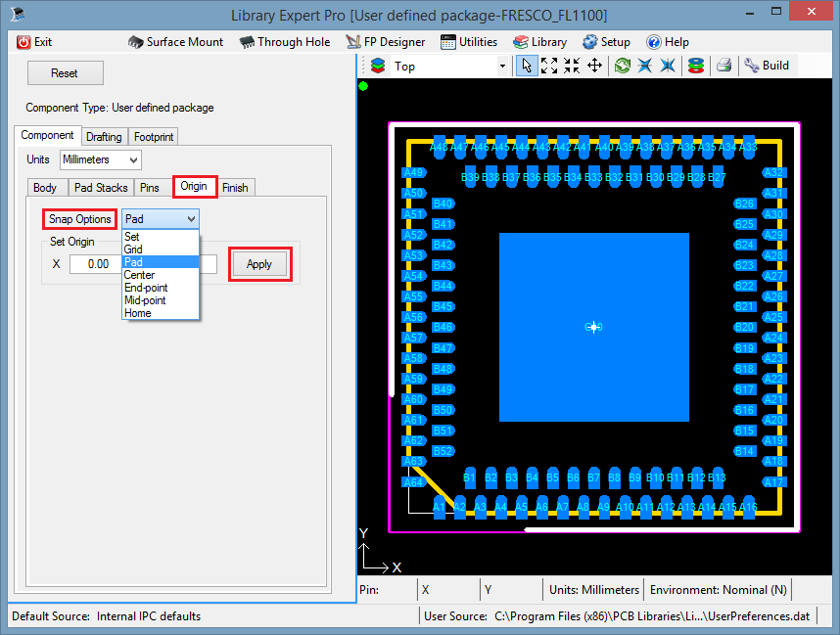Choose Center from the snap options list
This screenshot has width=840, height=635.
click(161, 275)
